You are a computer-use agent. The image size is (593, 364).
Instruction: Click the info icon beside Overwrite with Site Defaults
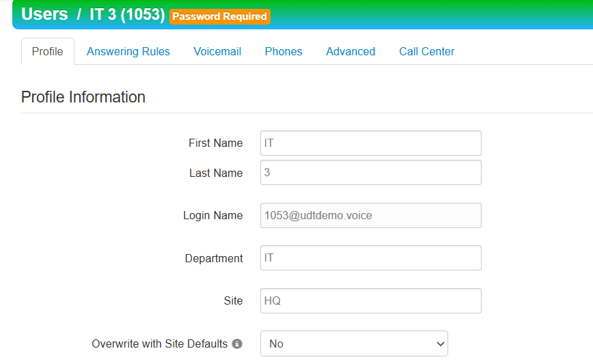click(x=237, y=344)
